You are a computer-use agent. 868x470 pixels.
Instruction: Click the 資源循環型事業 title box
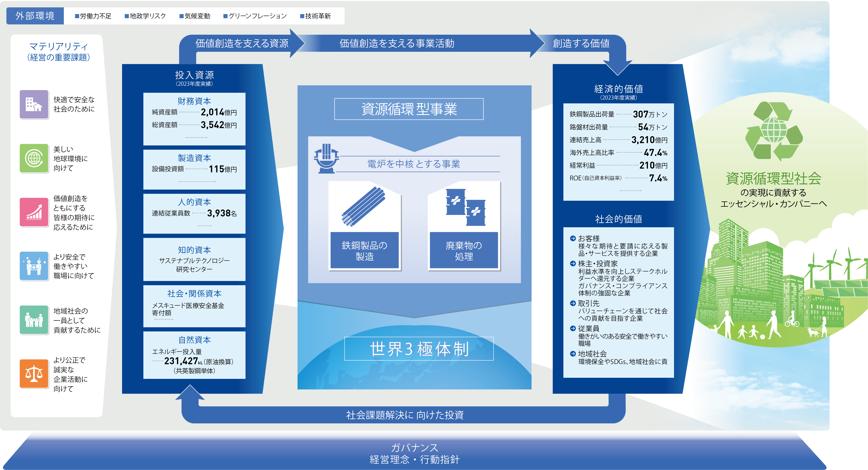pyautogui.click(x=409, y=109)
